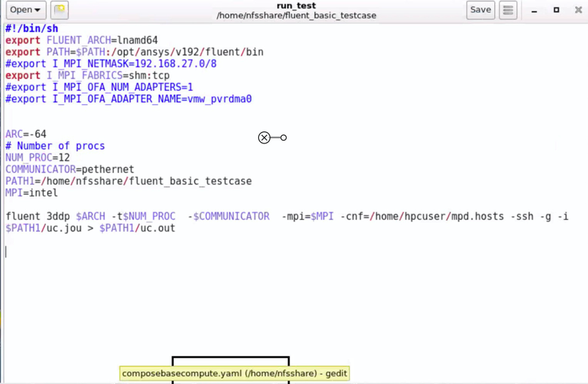This screenshot has height=384, width=588.
Task: Click the $PATH1/uc.out text
Action: coord(138,228)
